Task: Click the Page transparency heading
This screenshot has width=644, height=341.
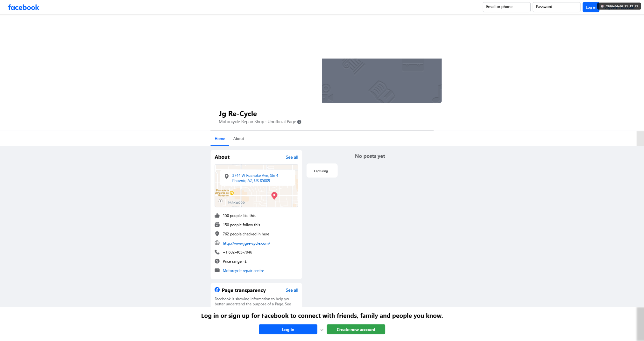Action: coord(244,290)
